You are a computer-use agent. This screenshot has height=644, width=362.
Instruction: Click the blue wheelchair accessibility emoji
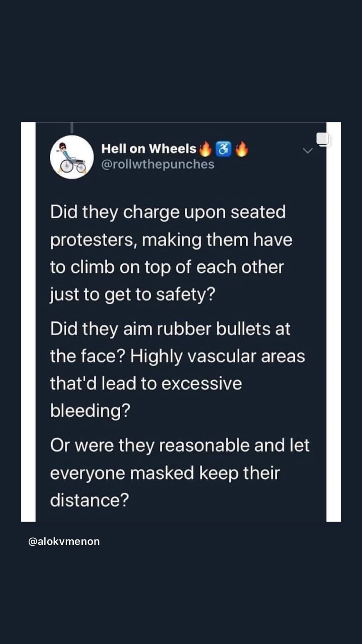(223, 149)
